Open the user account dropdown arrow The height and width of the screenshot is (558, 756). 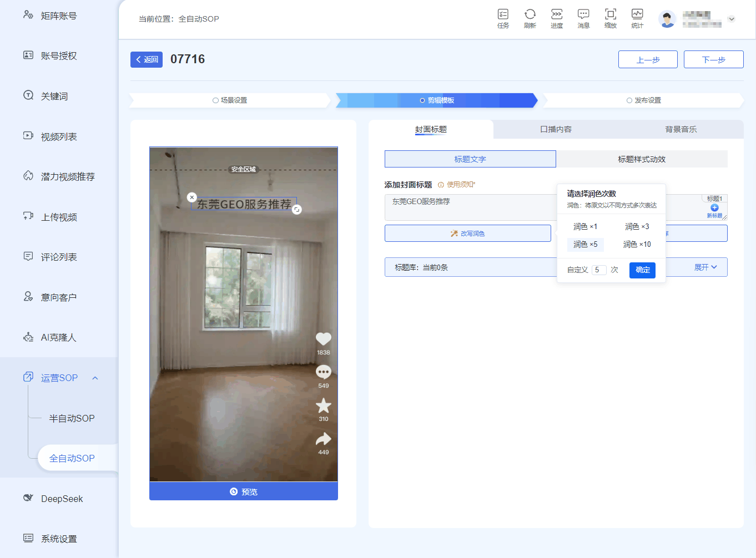point(732,19)
